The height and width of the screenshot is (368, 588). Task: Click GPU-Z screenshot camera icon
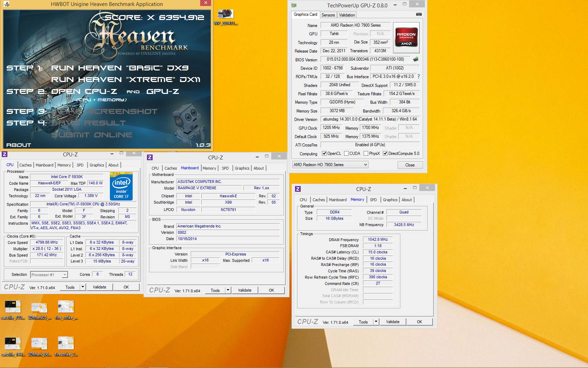(x=419, y=14)
